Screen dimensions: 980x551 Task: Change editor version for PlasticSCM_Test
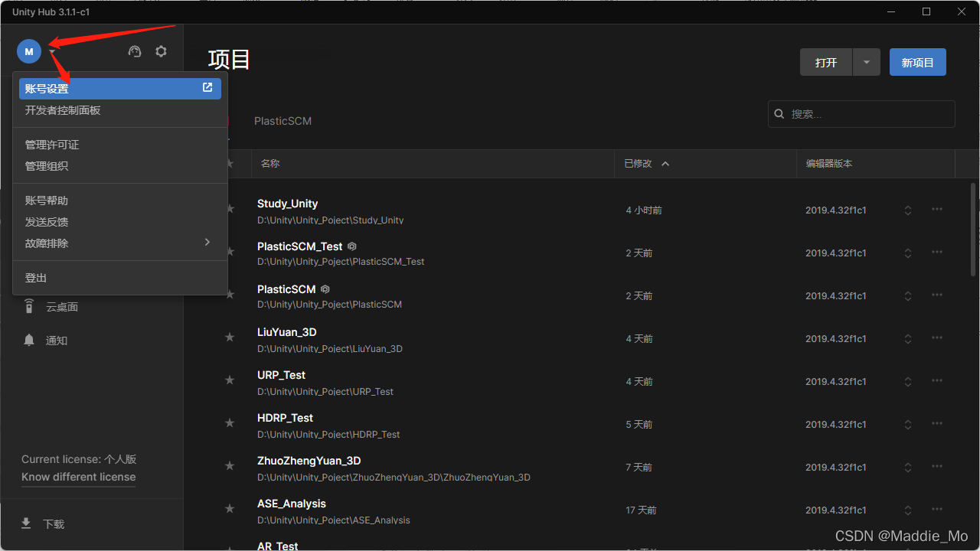tap(908, 253)
